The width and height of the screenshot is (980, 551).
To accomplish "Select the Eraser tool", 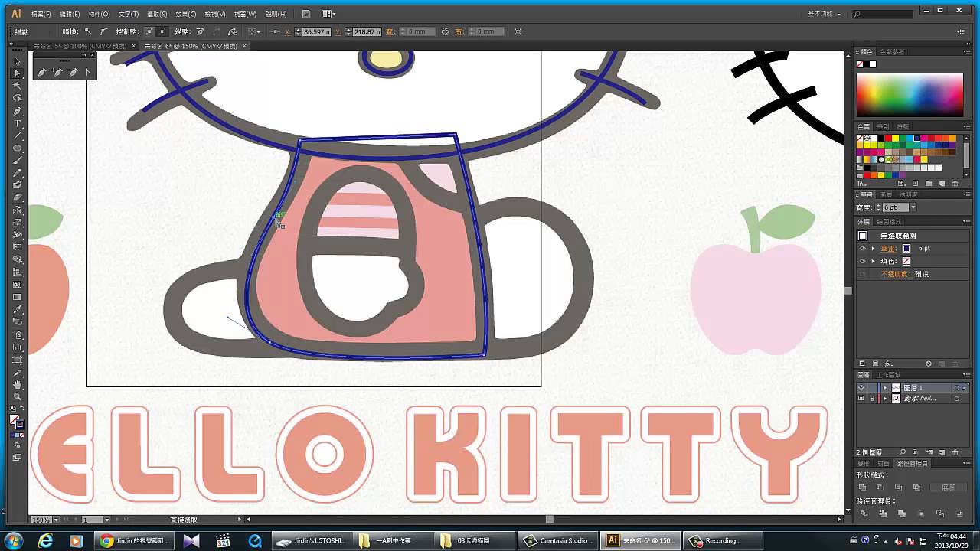I will (18, 197).
